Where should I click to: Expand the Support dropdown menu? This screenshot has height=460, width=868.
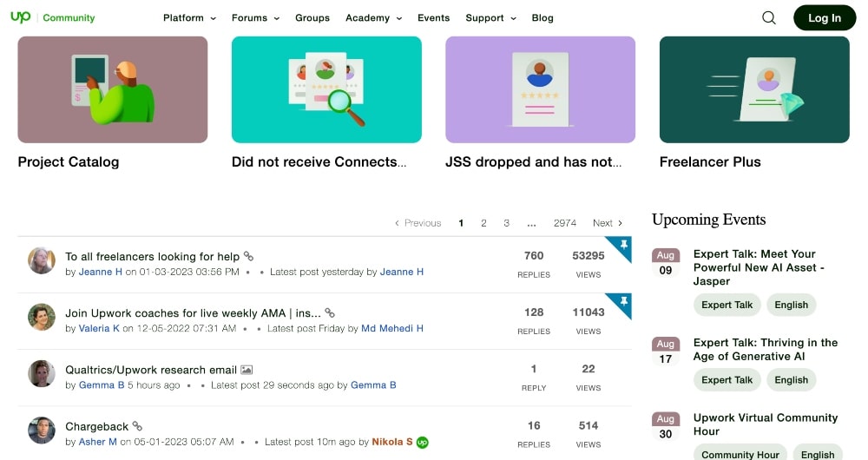(x=490, y=17)
